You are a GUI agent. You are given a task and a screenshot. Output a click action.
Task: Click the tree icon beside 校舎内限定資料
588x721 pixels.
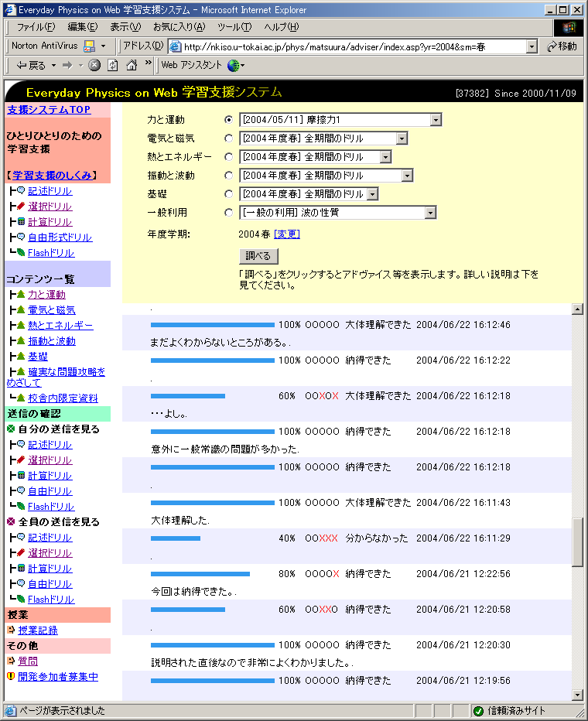[x=21, y=398]
